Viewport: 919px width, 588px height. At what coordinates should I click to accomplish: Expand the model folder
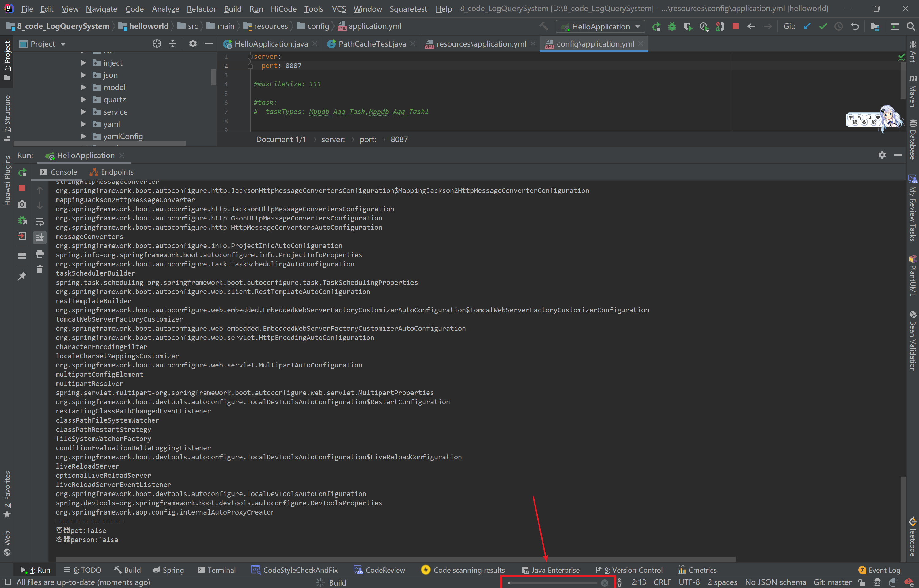[x=84, y=88]
